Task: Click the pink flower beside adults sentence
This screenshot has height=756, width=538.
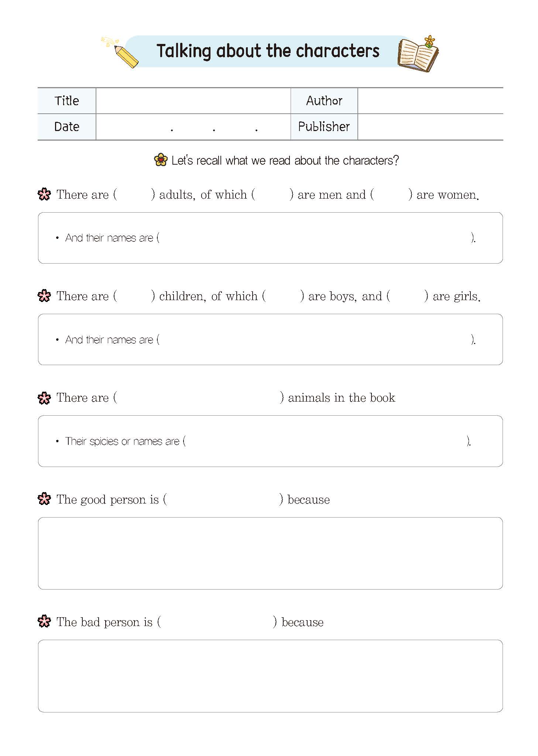Action: (x=44, y=194)
